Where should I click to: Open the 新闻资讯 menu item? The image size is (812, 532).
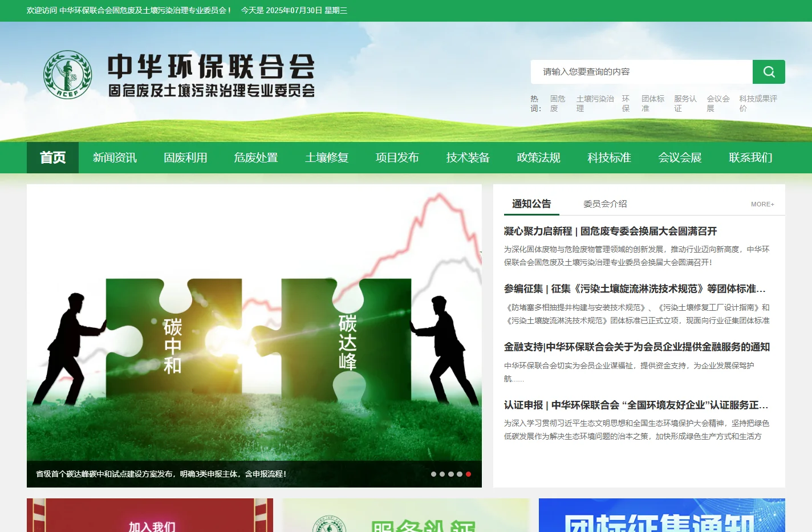(115, 157)
